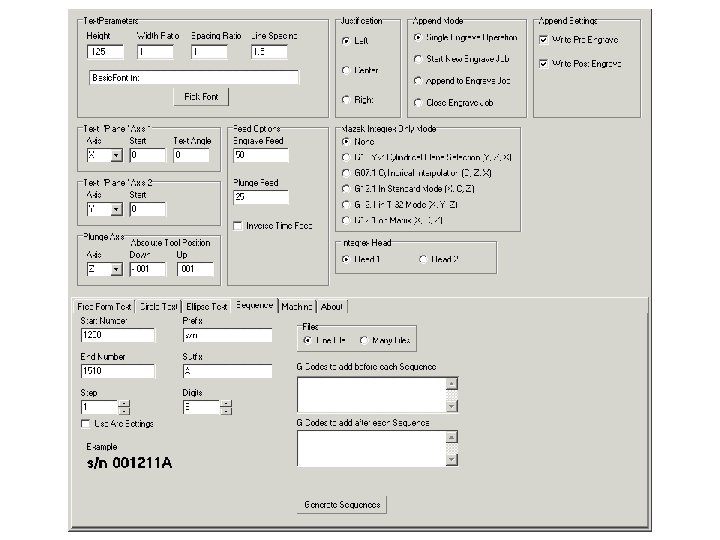The image size is (720, 540).
Task: Click Axis 1 Start field
Action: click(147, 155)
